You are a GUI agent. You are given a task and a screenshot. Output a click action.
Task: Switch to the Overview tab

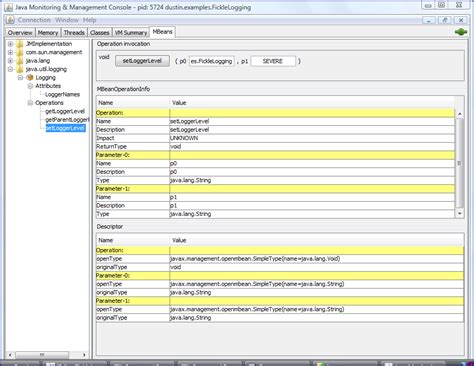point(20,32)
